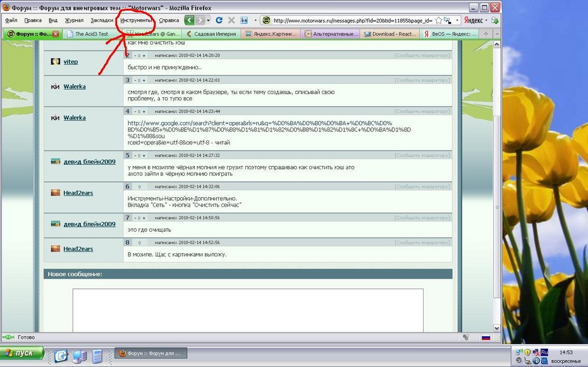Open Walerka's profile link in post 3

[x=74, y=87]
